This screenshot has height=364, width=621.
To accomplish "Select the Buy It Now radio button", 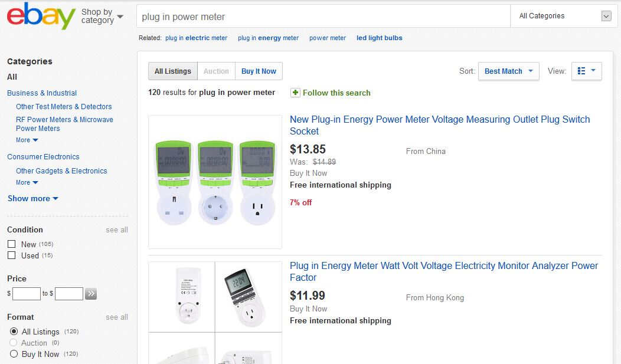I will [x=14, y=354].
